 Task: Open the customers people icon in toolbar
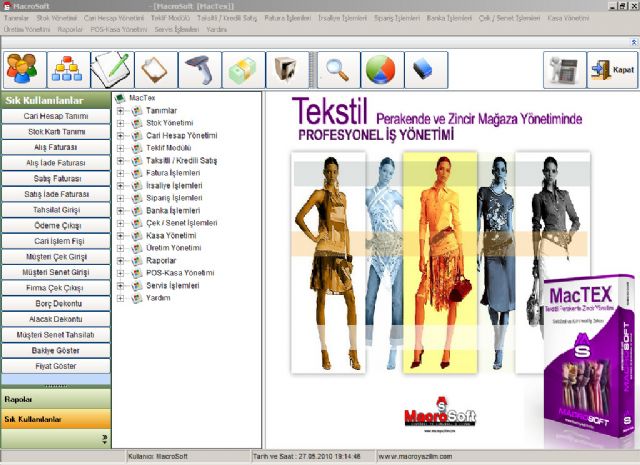tap(24, 70)
